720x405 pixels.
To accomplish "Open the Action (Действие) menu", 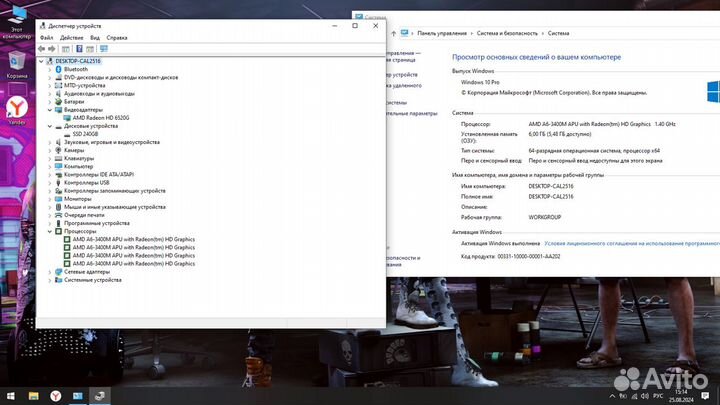I will tap(72, 38).
